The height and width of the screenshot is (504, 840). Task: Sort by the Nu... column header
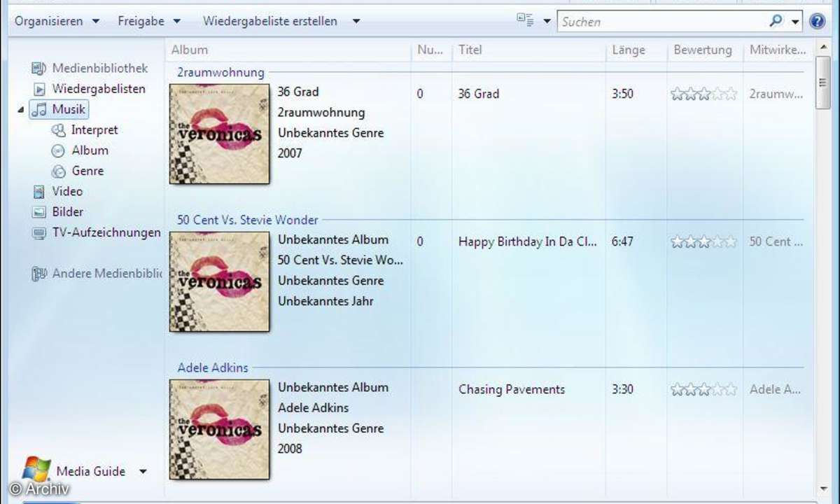(x=431, y=50)
